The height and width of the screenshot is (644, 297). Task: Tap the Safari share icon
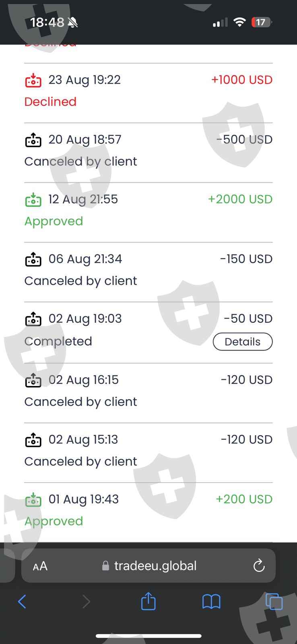tap(148, 602)
